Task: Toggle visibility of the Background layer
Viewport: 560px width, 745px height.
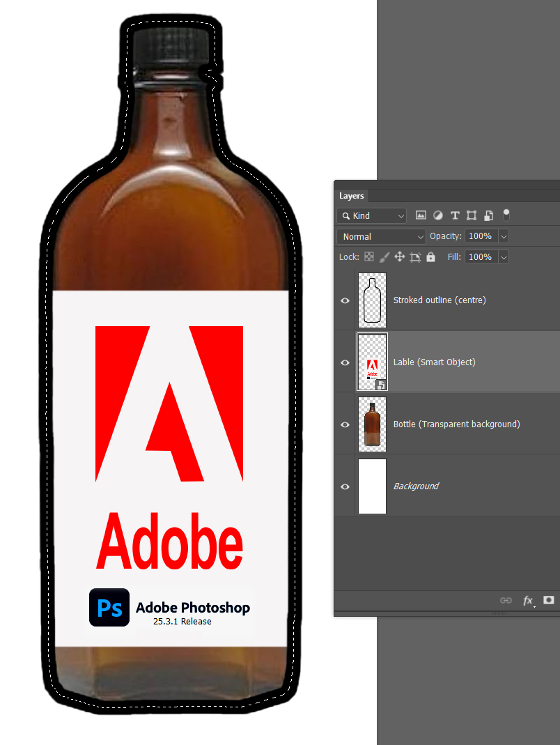Action: click(345, 486)
